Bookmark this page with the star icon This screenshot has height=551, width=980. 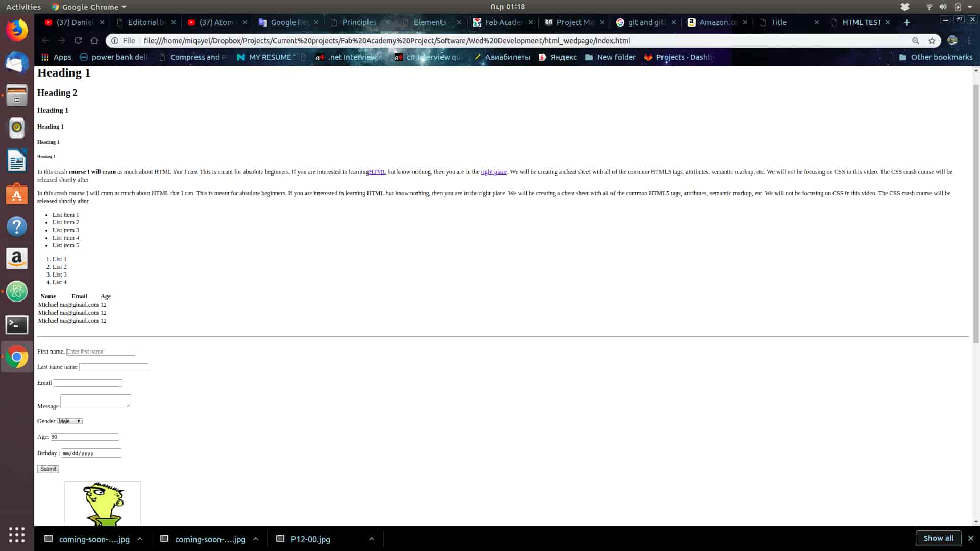(932, 41)
